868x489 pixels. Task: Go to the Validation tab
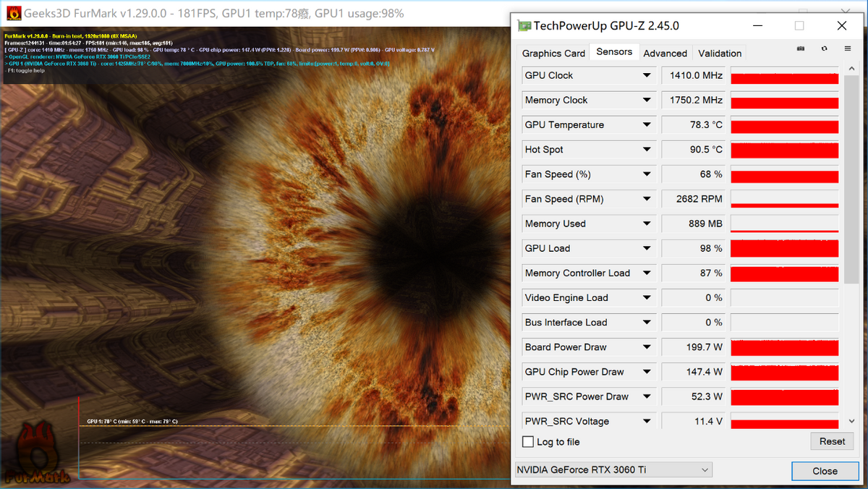pos(719,53)
